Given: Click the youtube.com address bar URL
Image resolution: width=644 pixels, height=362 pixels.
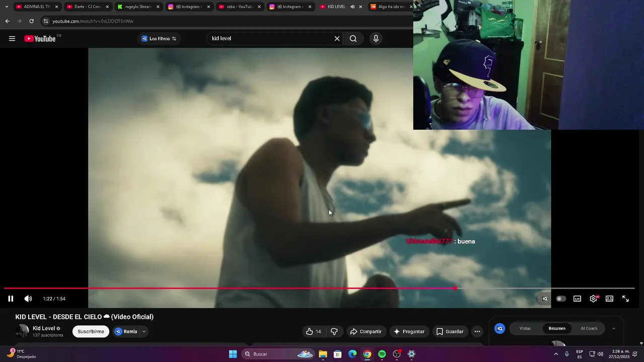Looking at the screenshot, I should click(93, 21).
